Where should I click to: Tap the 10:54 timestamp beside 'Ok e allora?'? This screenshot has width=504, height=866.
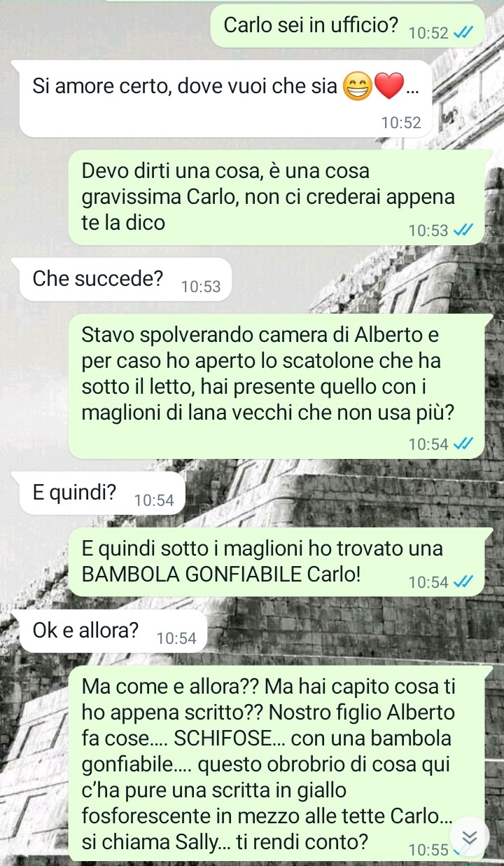[178, 638]
